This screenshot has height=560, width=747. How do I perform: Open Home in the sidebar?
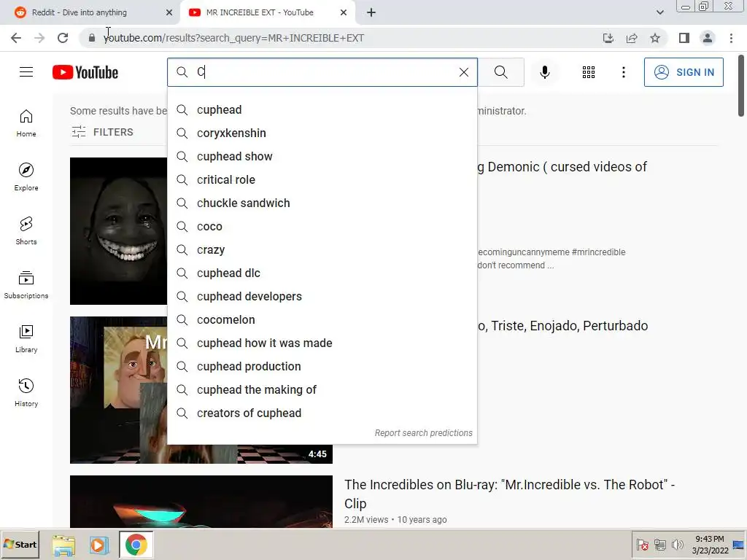pyautogui.click(x=26, y=123)
